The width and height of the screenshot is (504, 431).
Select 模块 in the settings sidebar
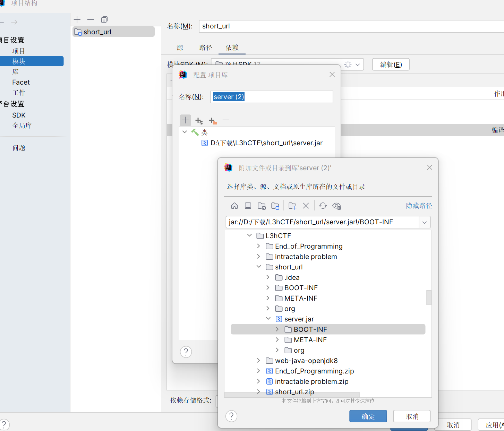[x=19, y=61]
